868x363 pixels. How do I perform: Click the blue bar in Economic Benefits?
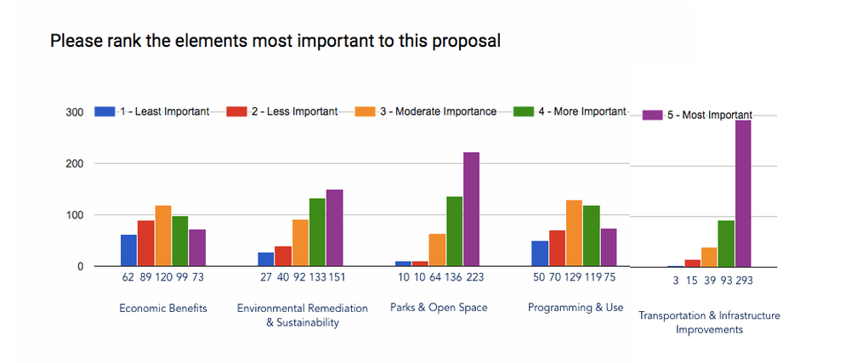[x=128, y=250]
